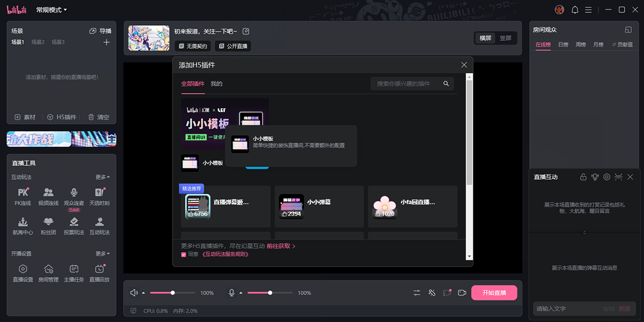Screen dimensions: 644x322
Task: Mute the microphone icon
Action: (x=232, y=293)
